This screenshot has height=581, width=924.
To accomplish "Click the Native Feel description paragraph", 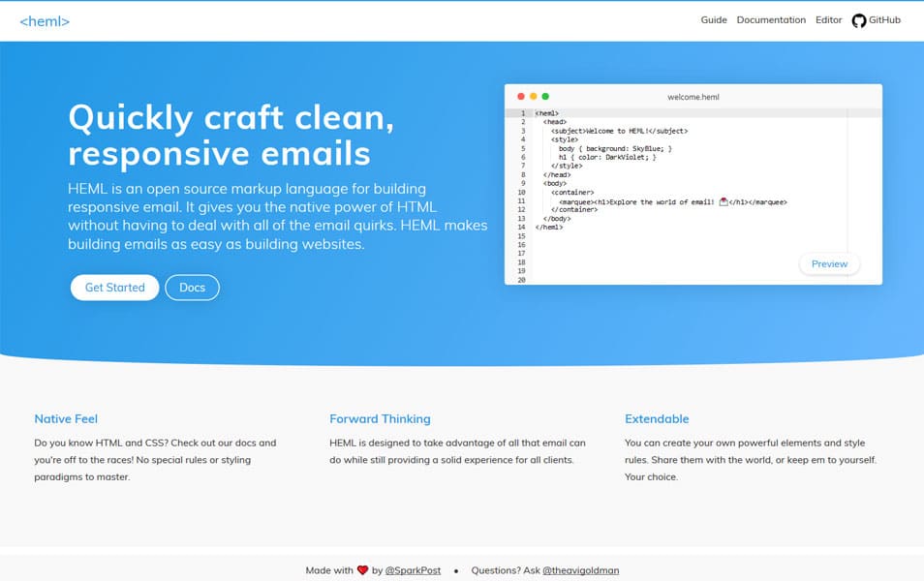I will [x=155, y=460].
